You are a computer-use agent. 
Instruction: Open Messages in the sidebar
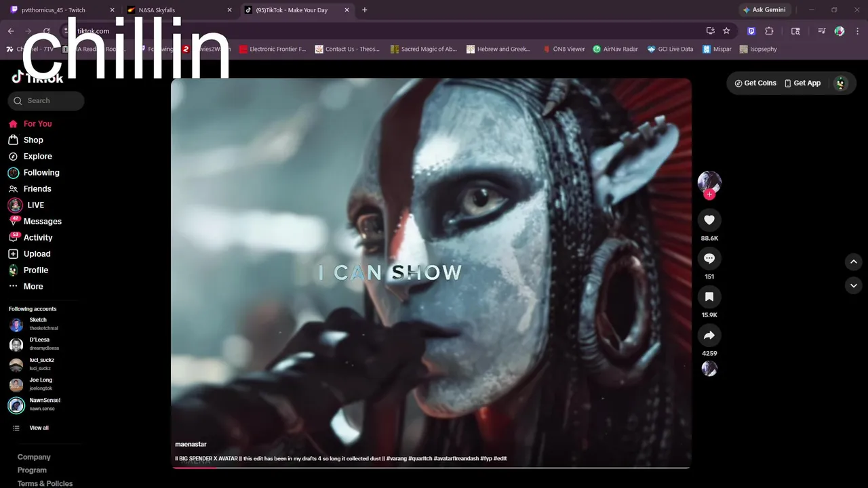tap(35, 221)
